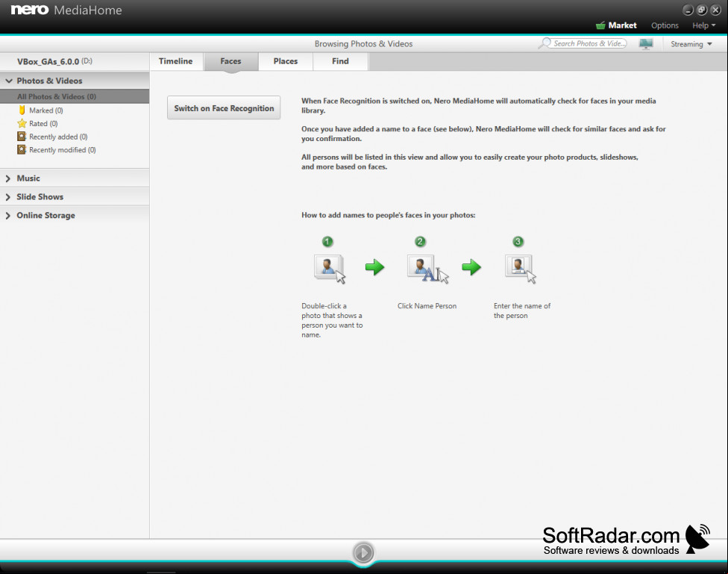Click the Music section label
This screenshot has height=574, width=728.
pos(28,178)
